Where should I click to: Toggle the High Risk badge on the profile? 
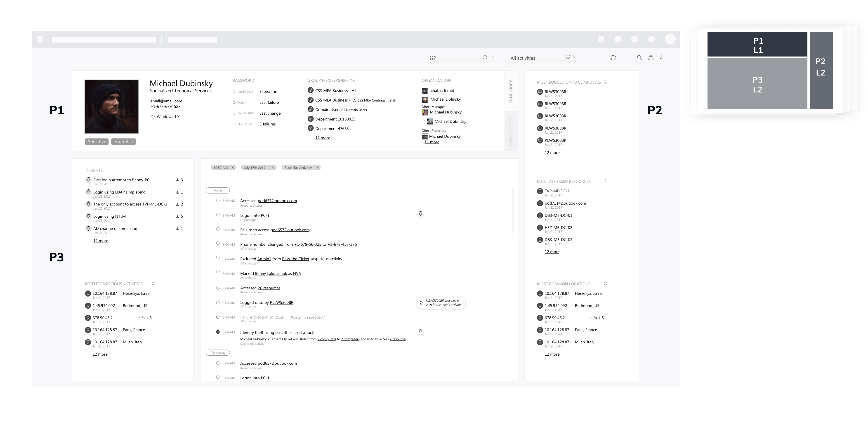[124, 142]
